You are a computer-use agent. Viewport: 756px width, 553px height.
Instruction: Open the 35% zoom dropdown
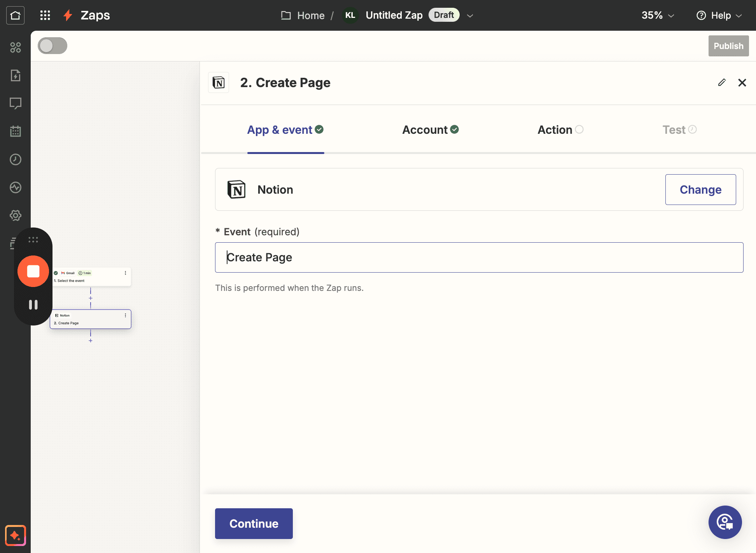(658, 15)
